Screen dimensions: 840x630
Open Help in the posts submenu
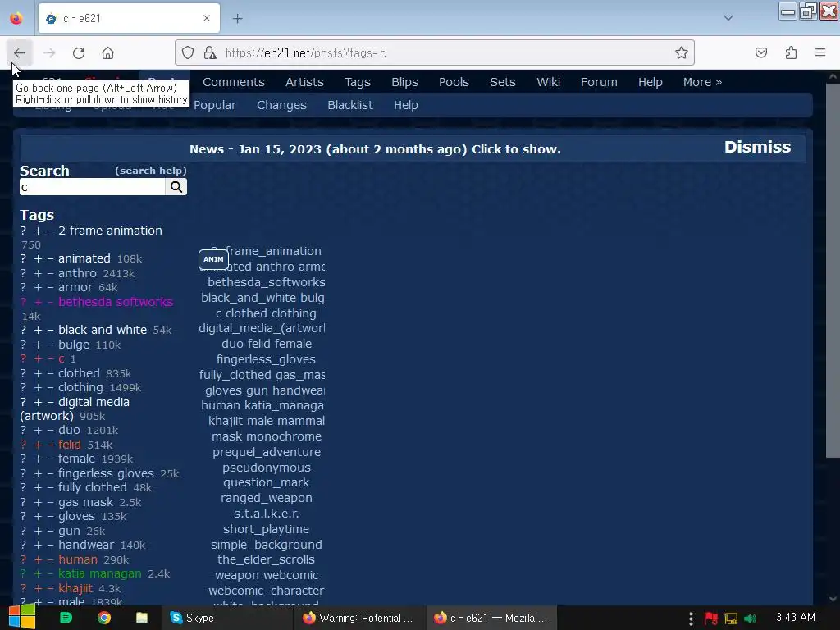(405, 105)
